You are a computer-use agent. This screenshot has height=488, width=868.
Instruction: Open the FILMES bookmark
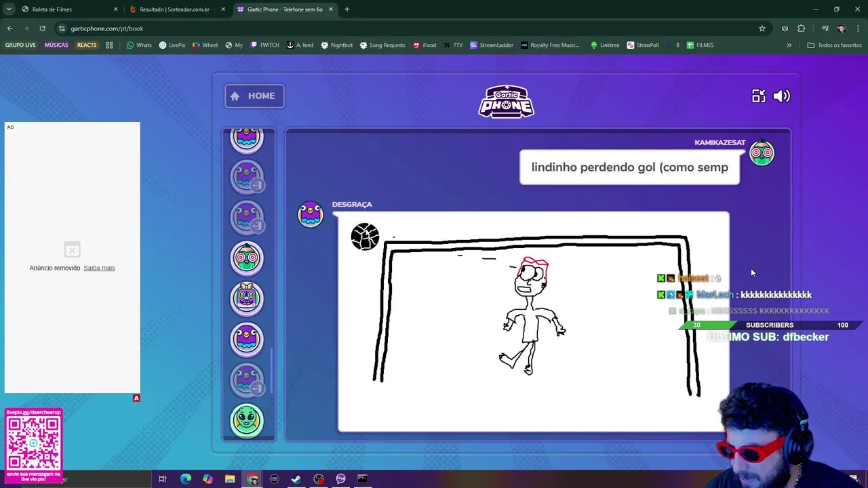point(700,45)
